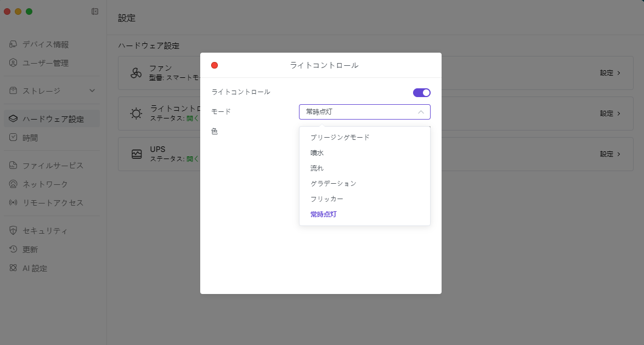644x345 pixels.
Task: Click the セキュリティ shield icon
Action: click(x=14, y=231)
